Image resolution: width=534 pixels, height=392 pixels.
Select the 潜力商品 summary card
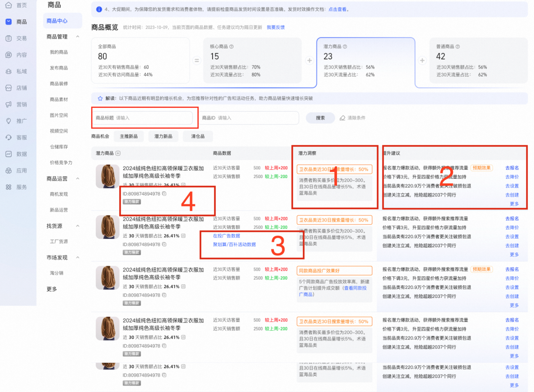pyautogui.click(x=366, y=62)
